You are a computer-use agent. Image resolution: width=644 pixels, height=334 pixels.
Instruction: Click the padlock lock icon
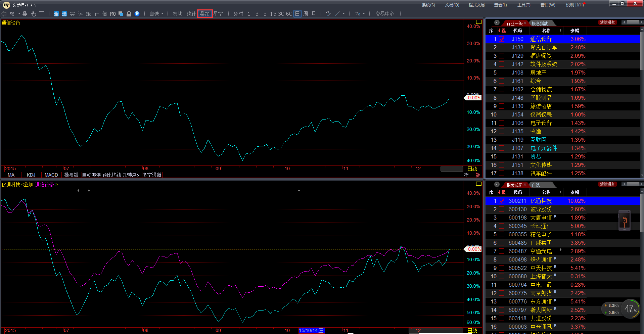click(129, 14)
